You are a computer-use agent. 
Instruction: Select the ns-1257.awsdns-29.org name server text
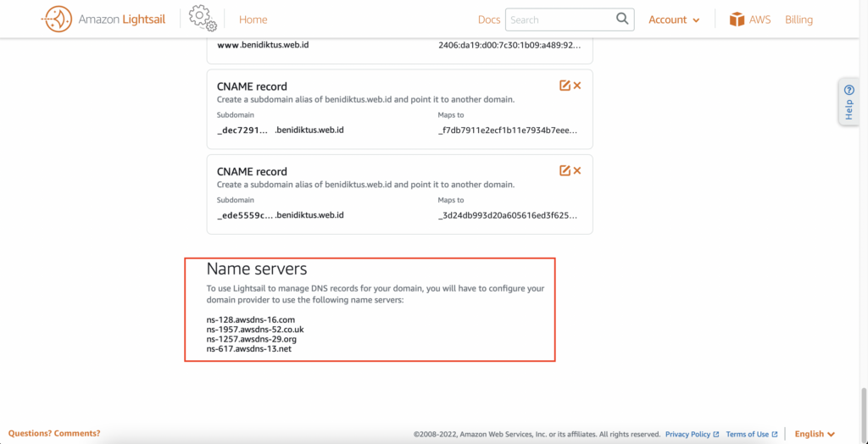tap(252, 339)
